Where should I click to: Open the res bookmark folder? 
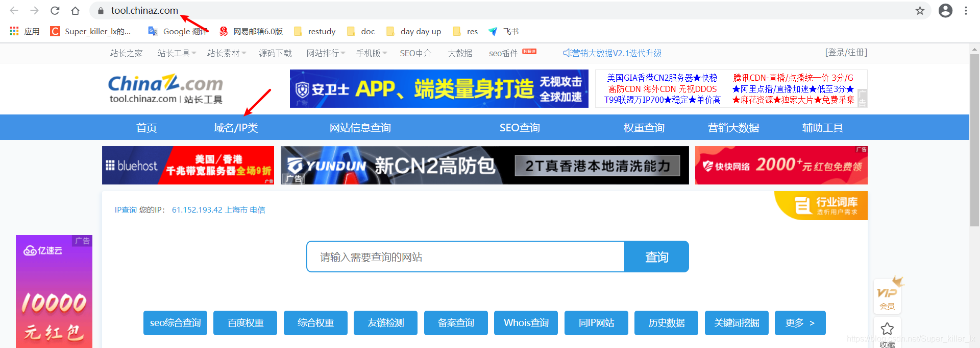coord(465,31)
